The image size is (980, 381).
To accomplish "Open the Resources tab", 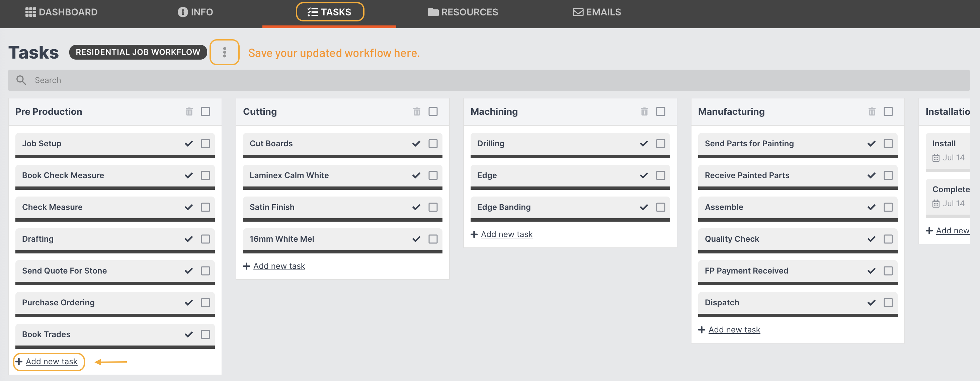I will click(x=463, y=12).
